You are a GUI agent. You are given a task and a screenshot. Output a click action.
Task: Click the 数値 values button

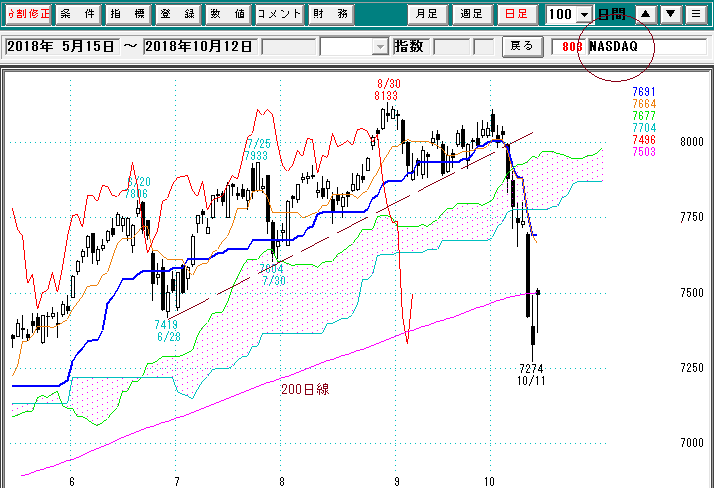[x=227, y=14]
